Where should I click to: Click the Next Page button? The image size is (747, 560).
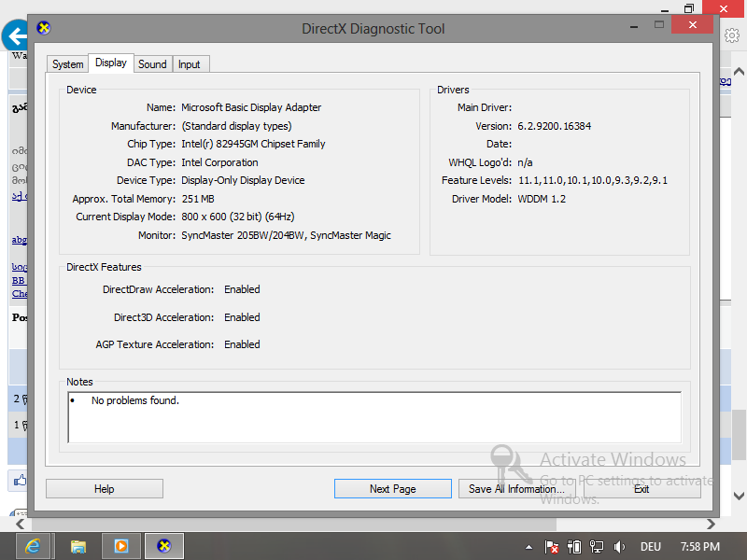[x=392, y=488]
